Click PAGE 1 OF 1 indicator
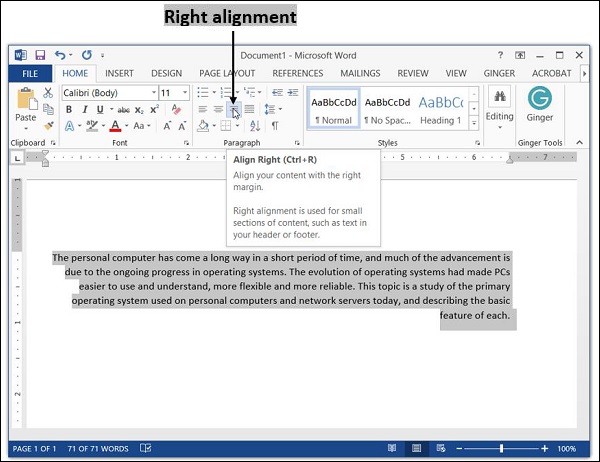The height and width of the screenshot is (462, 600). 34,449
